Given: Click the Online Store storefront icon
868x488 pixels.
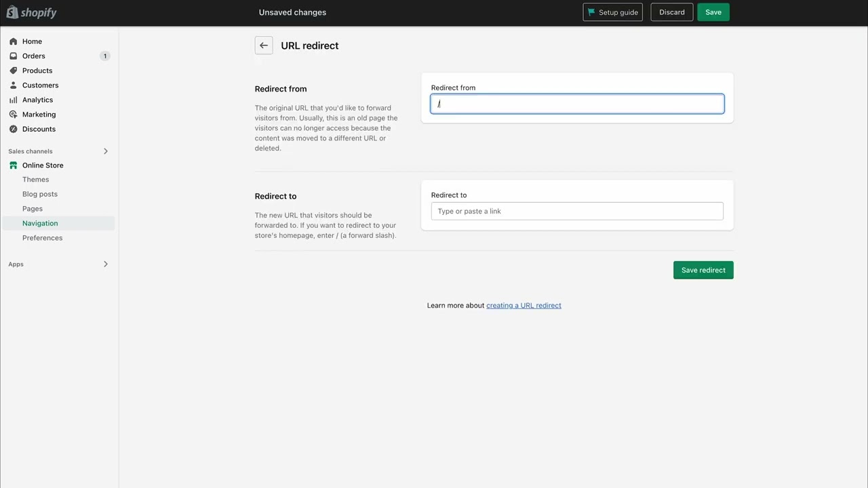Looking at the screenshot, I should pos(13,165).
